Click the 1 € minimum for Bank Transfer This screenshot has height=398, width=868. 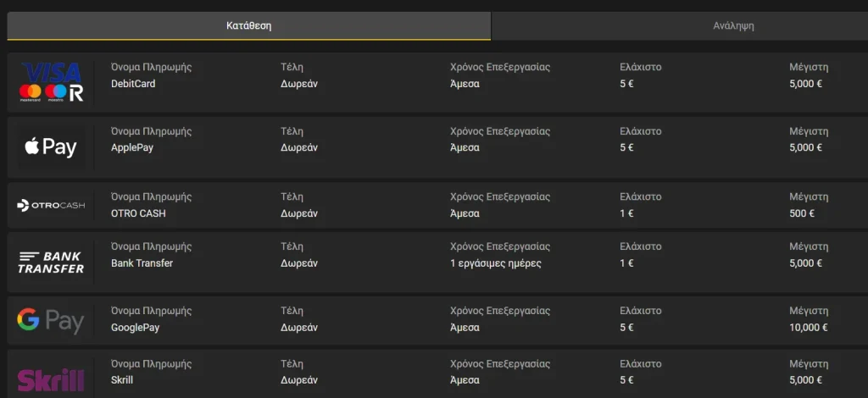[626, 263]
